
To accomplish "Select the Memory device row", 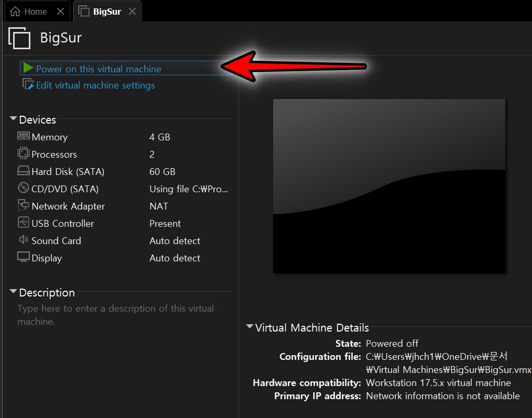I will click(x=122, y=137).
